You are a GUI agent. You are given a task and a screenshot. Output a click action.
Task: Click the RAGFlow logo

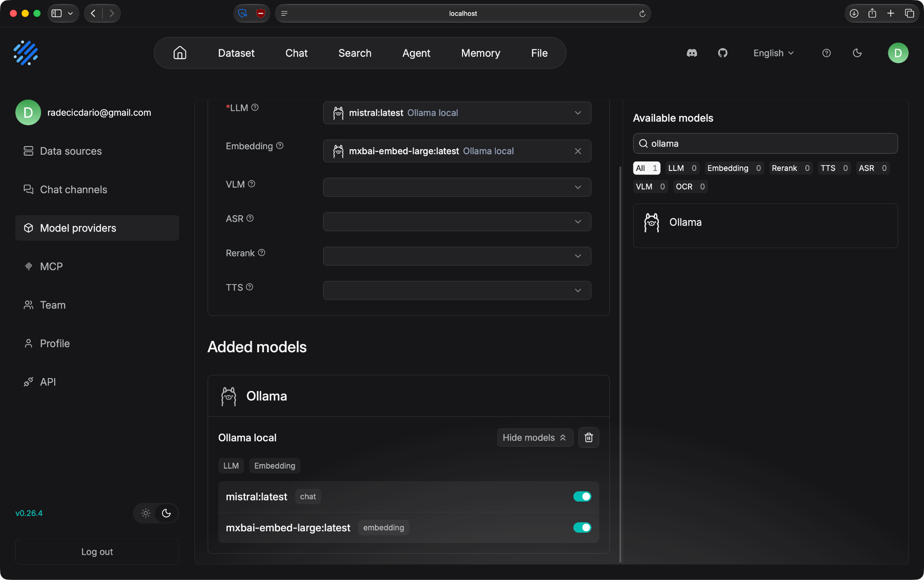coord(26,53)
